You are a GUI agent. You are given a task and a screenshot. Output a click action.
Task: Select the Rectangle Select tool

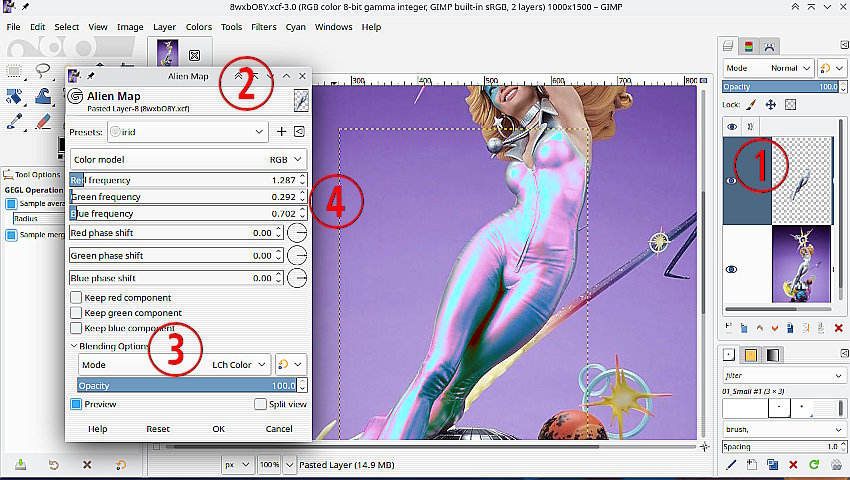click(x=14, y=71)
